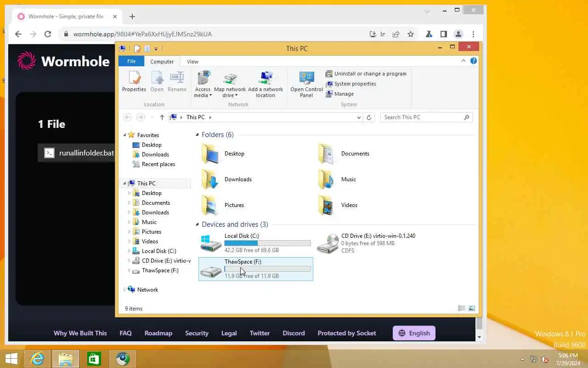Viewport: 588px width, 368px height.
Task: Select the Downloads folder in content pane
Action: (x=227, y=179)
